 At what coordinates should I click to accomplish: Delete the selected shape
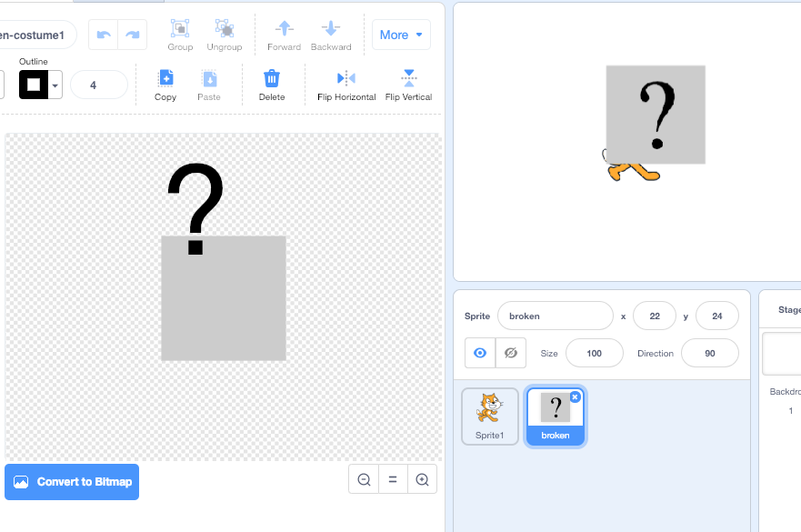272,85
